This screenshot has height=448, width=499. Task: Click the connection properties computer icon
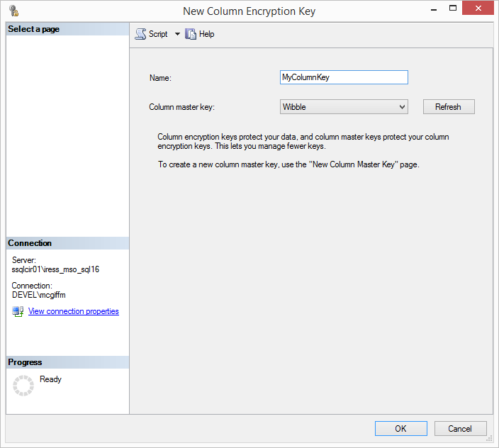click(18, 312)
